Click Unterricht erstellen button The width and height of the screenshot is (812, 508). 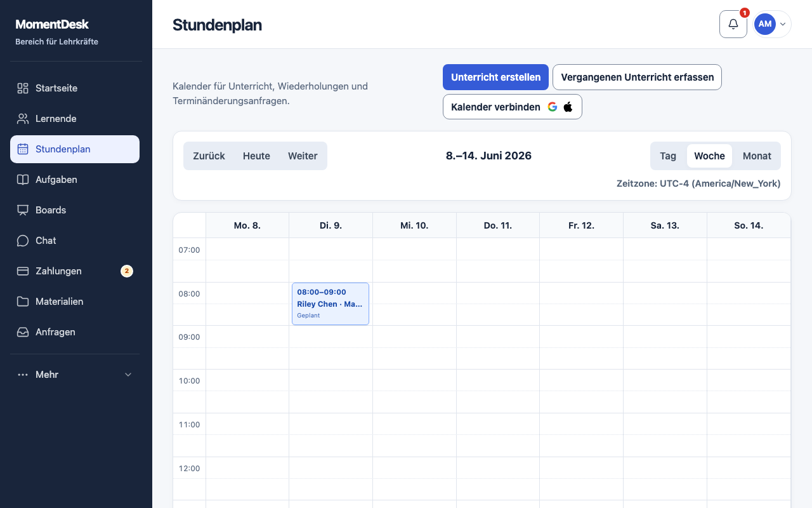pos(495,77)
